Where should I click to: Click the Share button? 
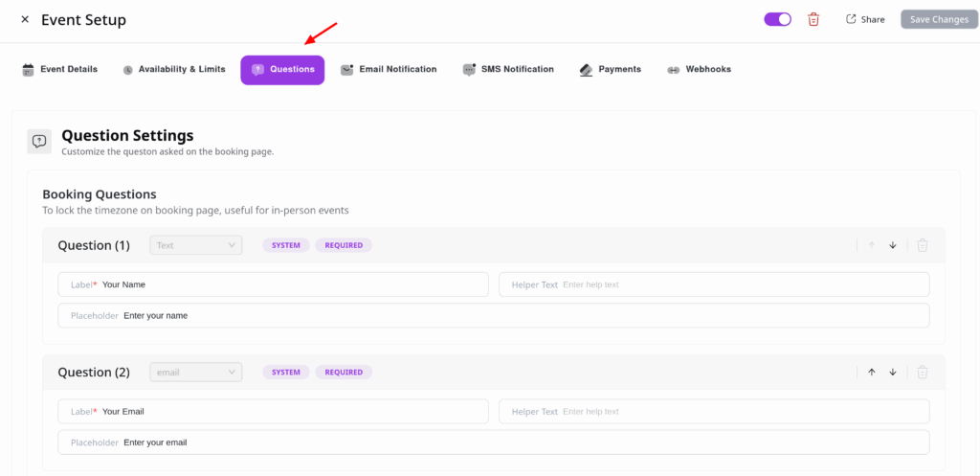[864, 19]
